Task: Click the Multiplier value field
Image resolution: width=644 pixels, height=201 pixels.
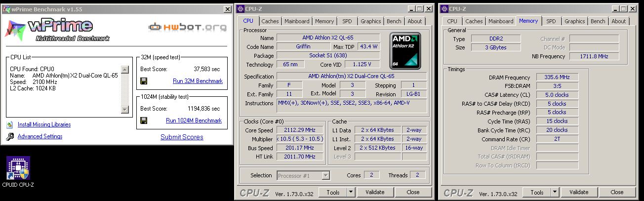Action: tap(300, 139)
